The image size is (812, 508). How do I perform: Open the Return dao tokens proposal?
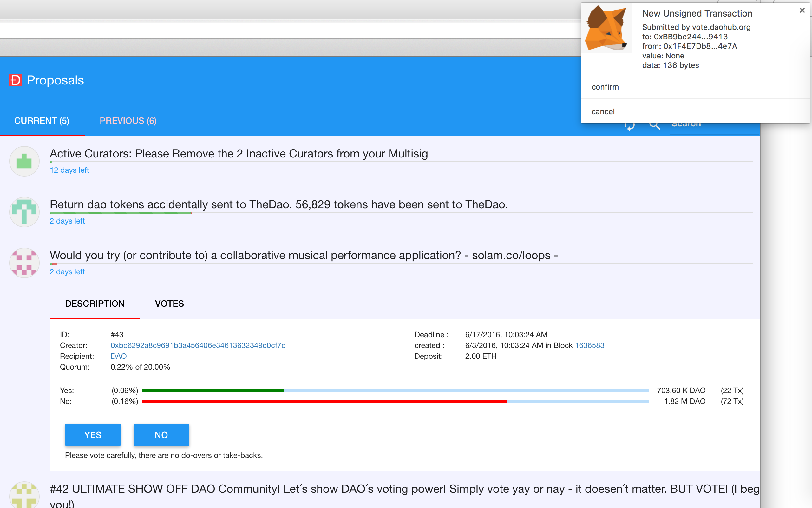point(279,204)
